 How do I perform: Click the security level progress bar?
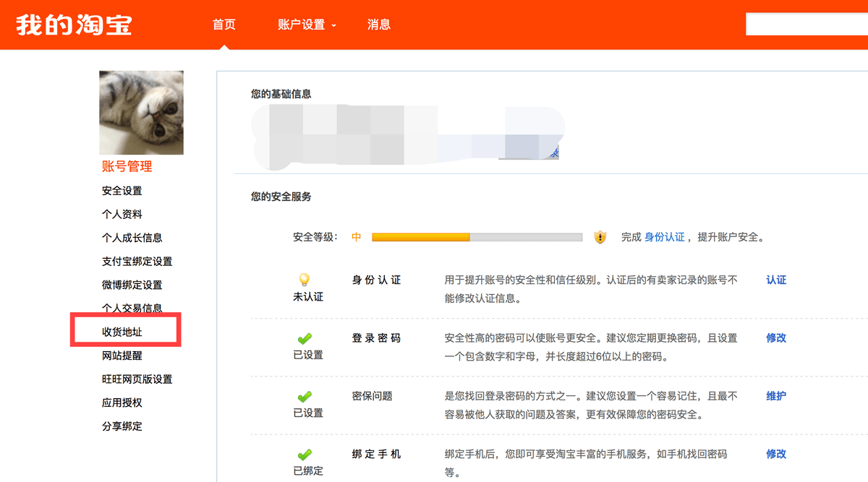click(x=477, y=237)
